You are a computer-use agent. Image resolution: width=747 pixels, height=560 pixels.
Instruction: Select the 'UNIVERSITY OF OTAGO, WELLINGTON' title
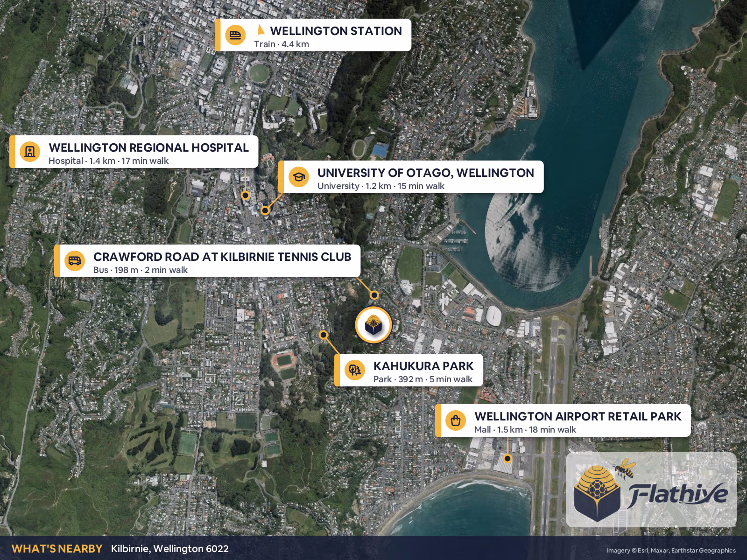(x=425, y=173)
